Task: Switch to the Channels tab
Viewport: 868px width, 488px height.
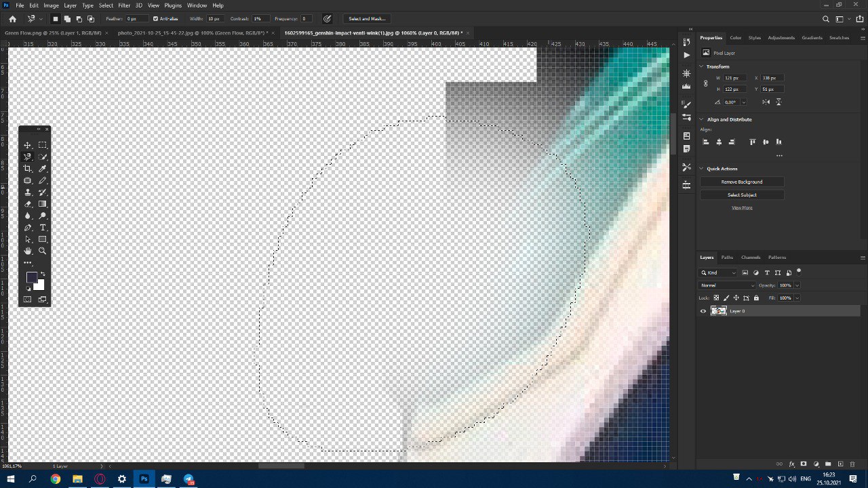Action: click(751, 258)
